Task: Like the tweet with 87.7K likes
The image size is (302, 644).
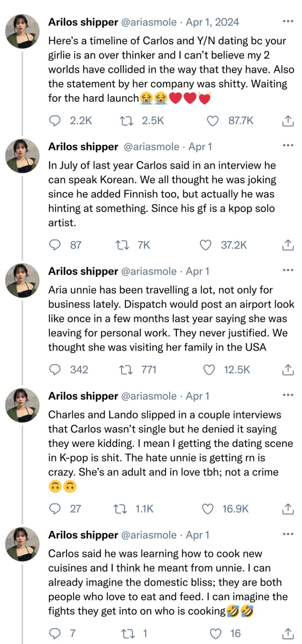Action: tap(212, 121)
